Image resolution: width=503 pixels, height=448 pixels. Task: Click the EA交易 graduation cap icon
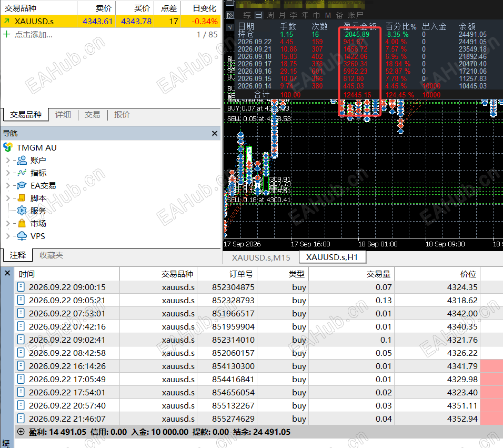tap(22, 185)
